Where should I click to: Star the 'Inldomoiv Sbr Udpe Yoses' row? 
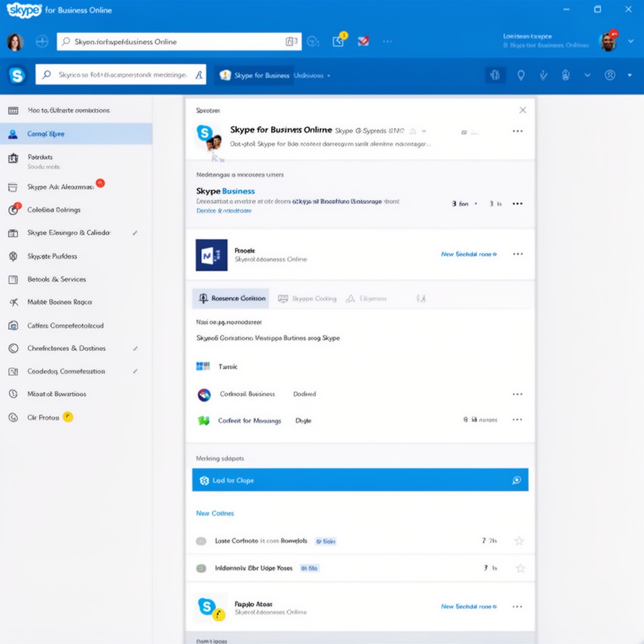click(520, 569)
